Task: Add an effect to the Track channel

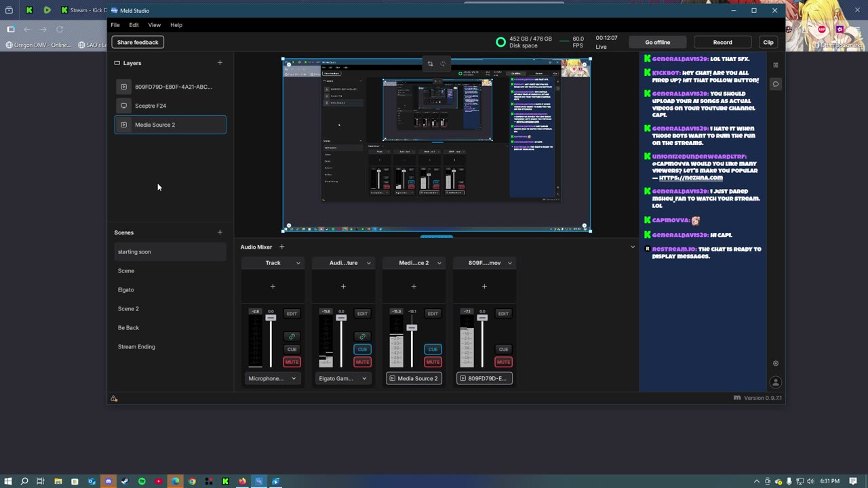Action: (273, 286)
